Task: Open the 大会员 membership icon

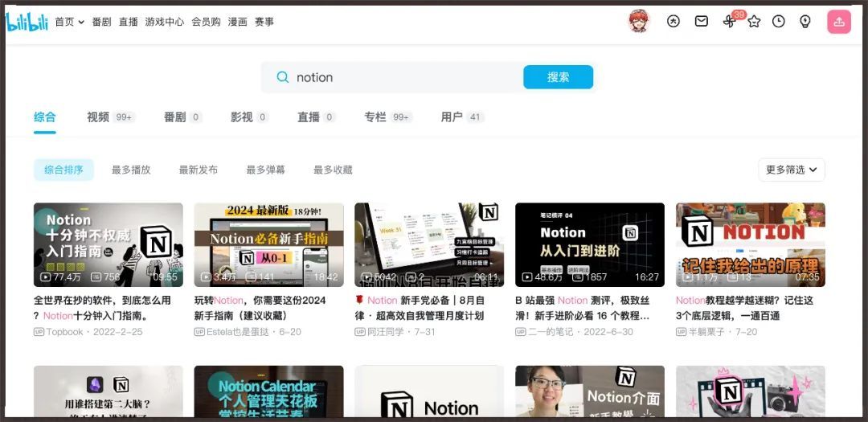Action: tap(674, 21)
